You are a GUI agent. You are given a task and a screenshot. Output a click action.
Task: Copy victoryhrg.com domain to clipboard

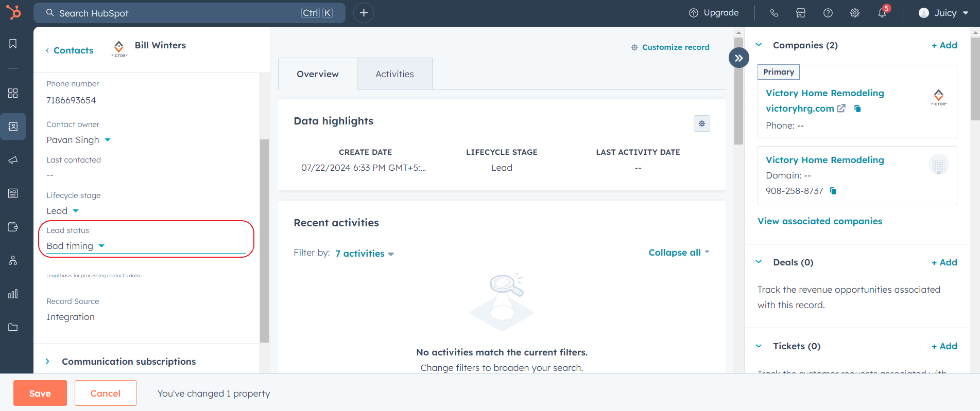(857, 109)
